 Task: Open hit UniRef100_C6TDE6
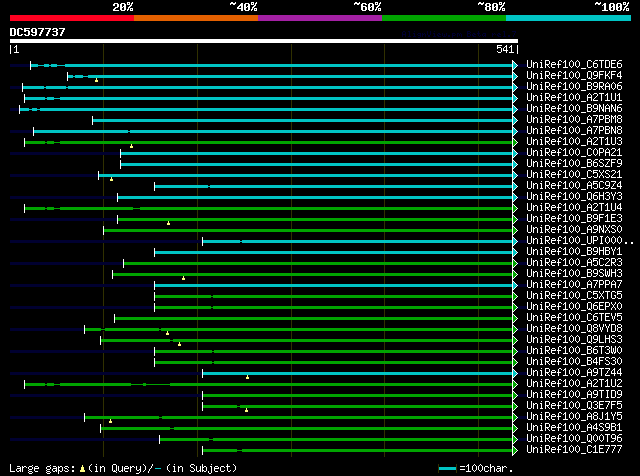click(574, 65)
